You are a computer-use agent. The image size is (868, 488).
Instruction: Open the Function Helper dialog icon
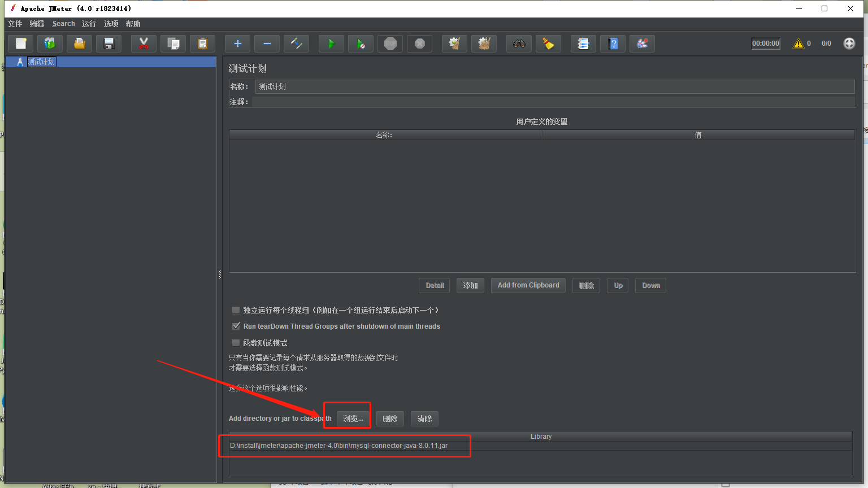pyautogui.click(x=584, y=43)
